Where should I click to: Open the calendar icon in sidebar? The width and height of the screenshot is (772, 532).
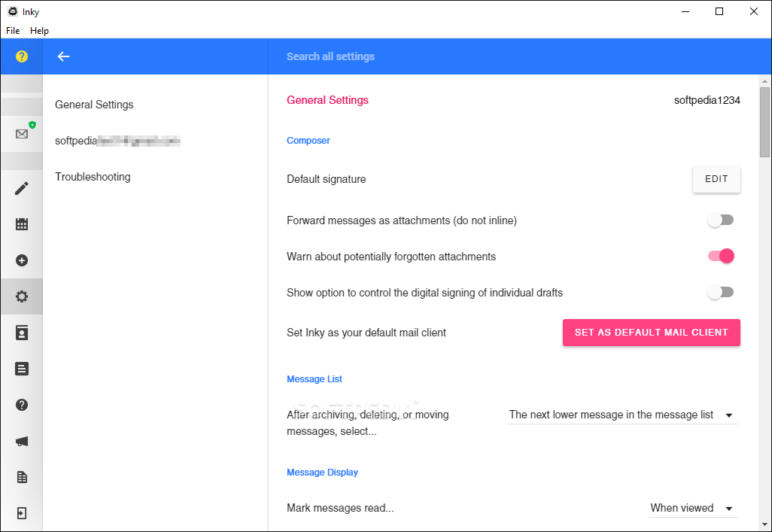[22, 224]
